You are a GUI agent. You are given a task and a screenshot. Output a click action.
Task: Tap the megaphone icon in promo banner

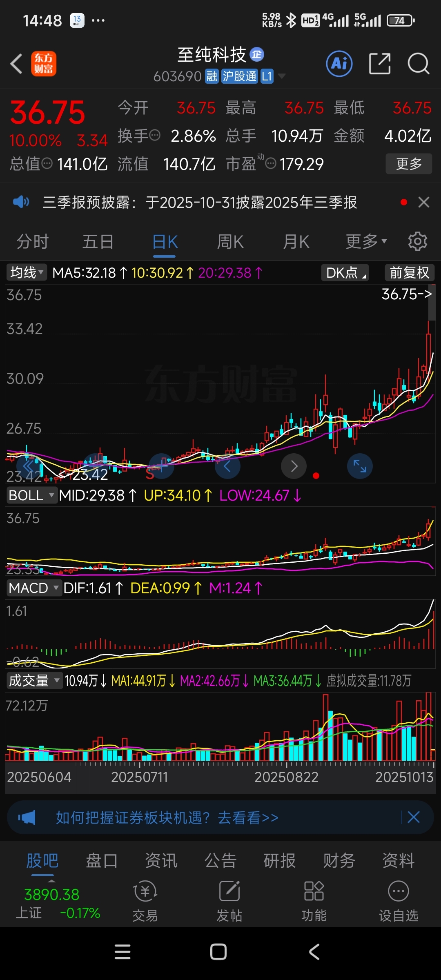click(x=27, y=817)
